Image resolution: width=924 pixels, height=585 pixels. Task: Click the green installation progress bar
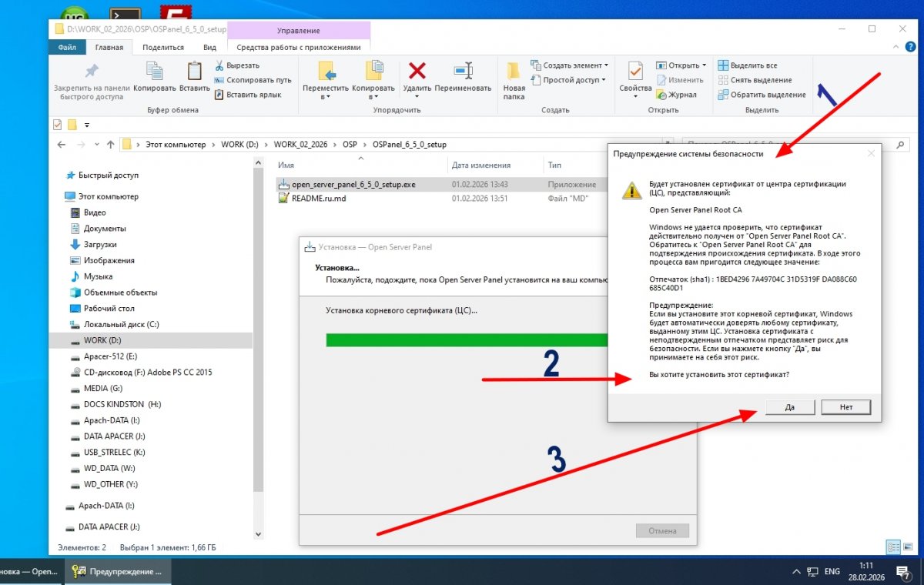click(466, 340)
